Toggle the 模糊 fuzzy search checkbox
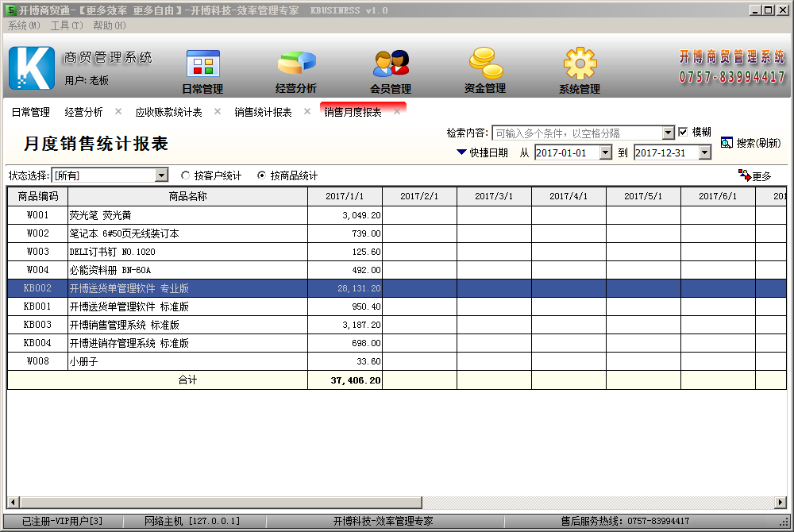 point(683,132)
